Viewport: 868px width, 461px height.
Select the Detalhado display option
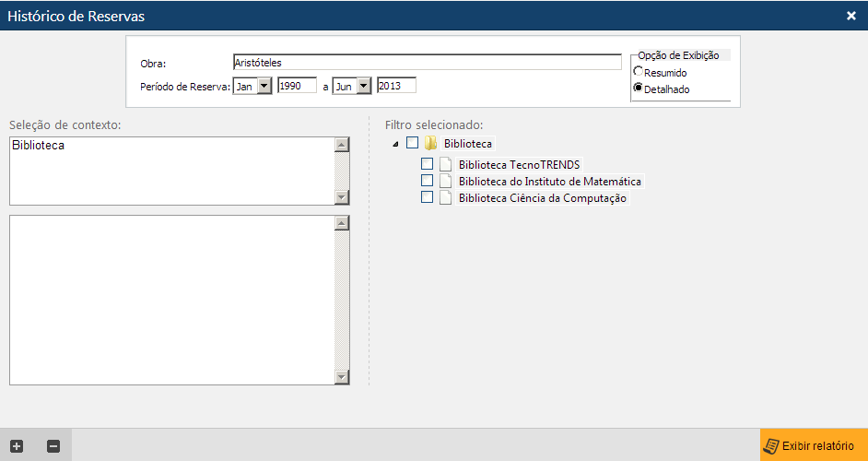[x=638, y=89]
